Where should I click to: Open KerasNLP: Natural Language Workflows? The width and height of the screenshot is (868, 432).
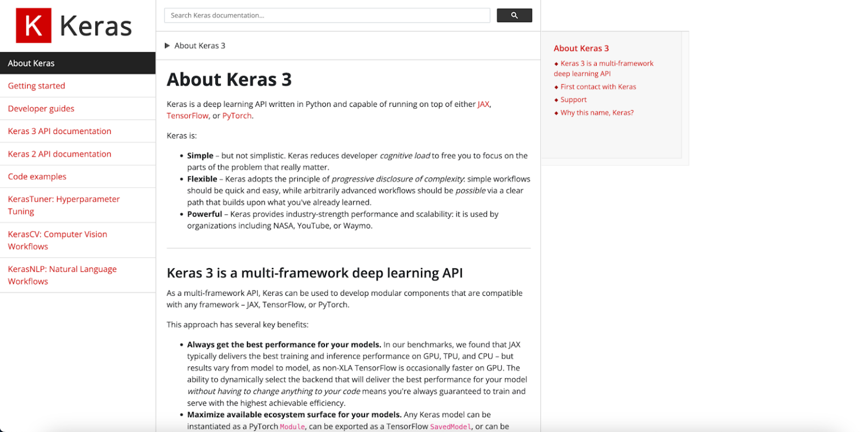62,275
